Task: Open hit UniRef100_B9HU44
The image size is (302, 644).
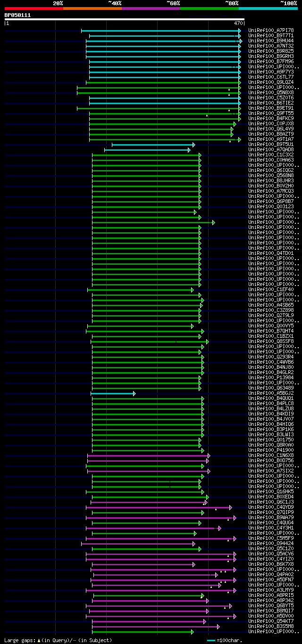Action: click(x=271, y=41)
